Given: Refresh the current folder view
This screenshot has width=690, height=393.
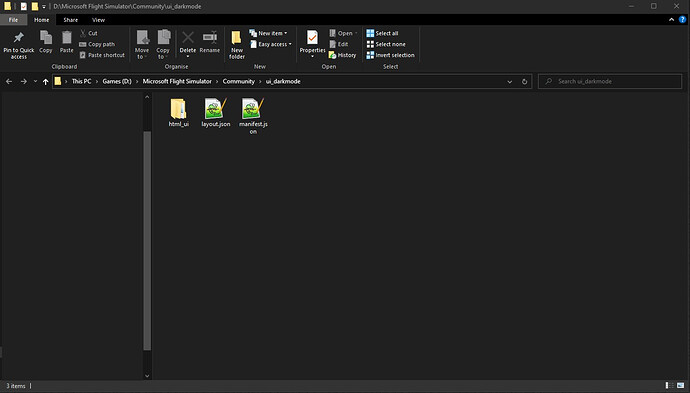Looking at the screenshot, I should pos(525,81).
